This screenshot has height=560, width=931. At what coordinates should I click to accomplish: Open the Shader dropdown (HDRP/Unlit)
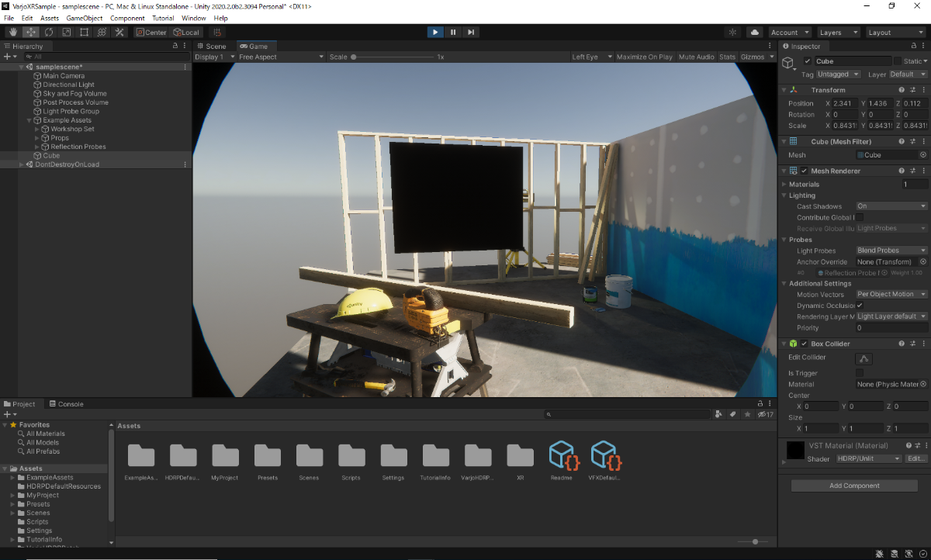[x=869, y=459]
